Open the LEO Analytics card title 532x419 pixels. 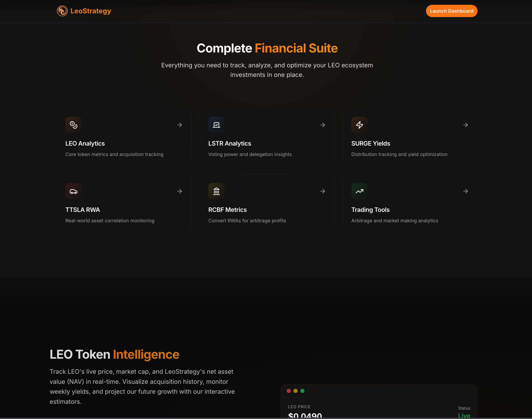point(85,144)
